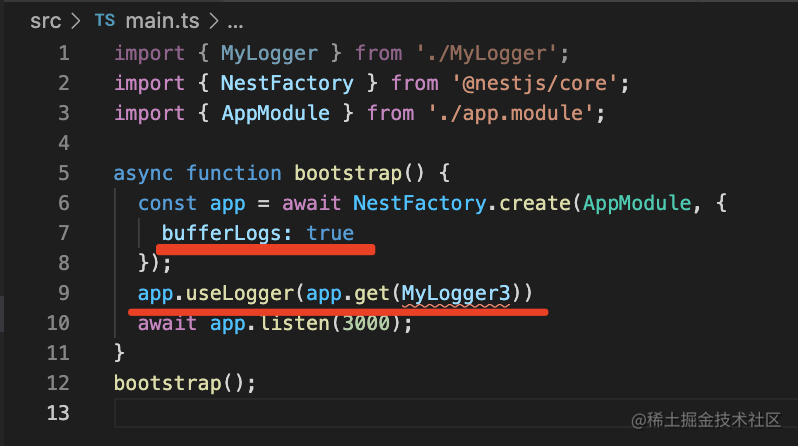Viewport: 798px width, 446px height.
Task: Click the 'async' keyword
Action: (x=143, y=174)
